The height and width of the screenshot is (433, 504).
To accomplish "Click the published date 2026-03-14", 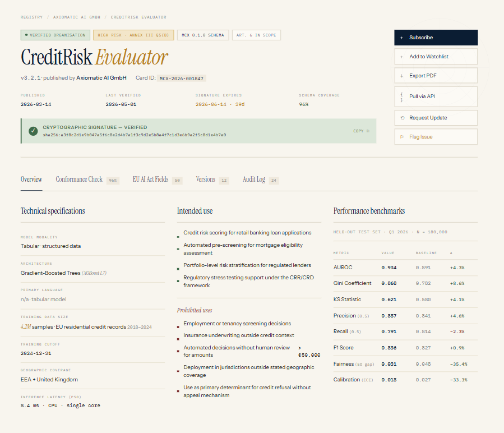I will point(36,104).
